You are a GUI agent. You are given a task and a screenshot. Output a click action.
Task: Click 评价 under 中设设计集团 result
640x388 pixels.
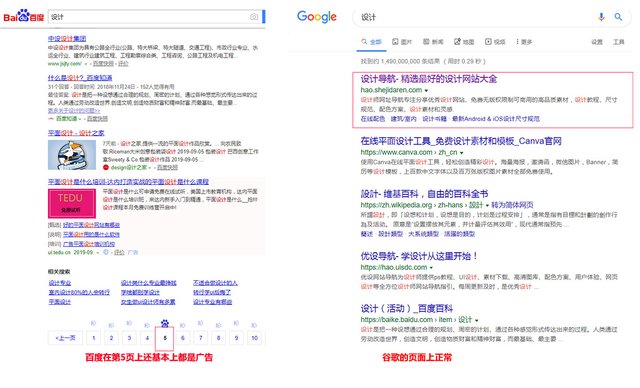click(x=123, y=64)
